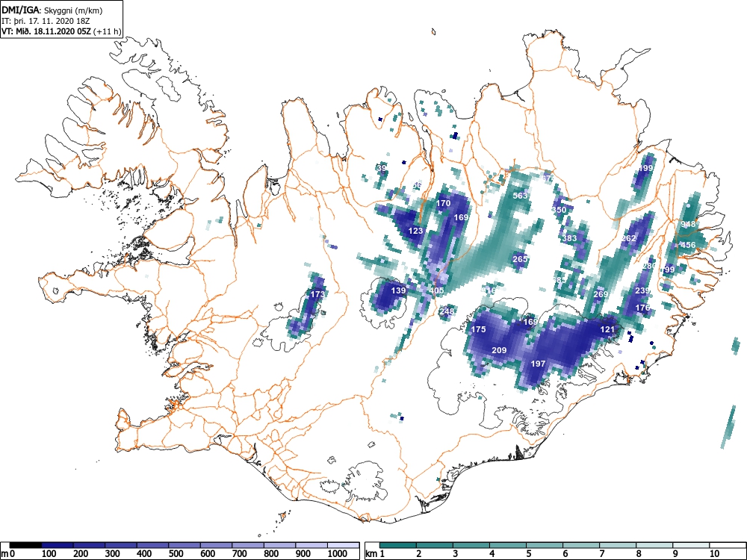Click the visibility value label 265
The height and width of the screenshot is (560, 747).
click(520, 259)
